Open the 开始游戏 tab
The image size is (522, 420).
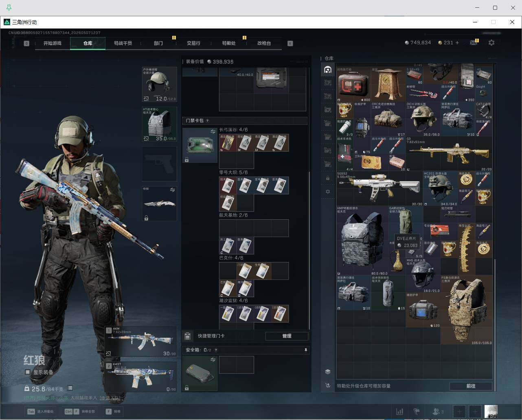pos(53,43)
